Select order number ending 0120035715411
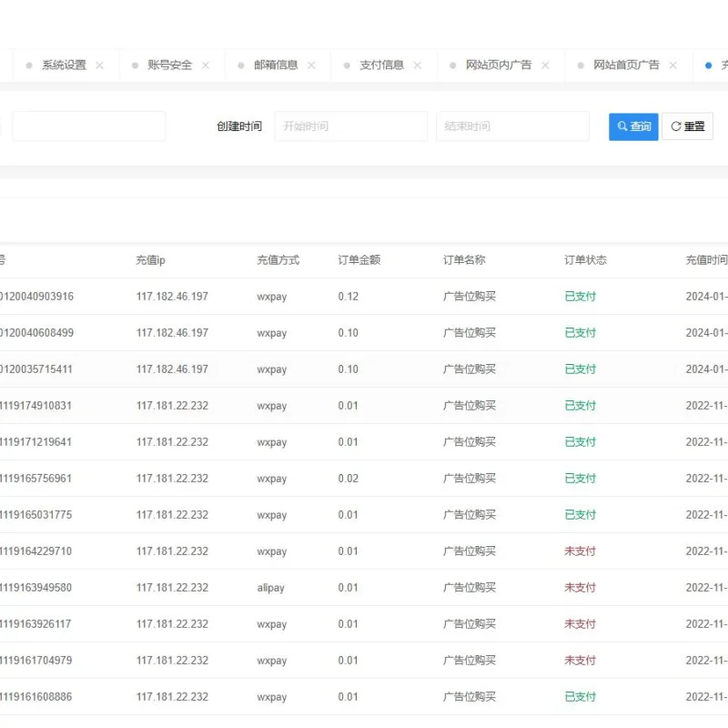This screenshot has width=728, height=728. point(36,369)
